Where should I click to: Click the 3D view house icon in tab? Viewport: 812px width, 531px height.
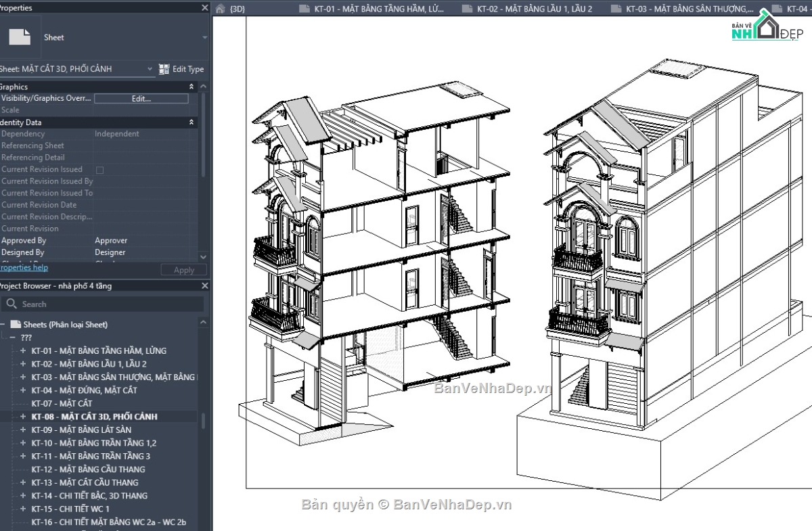221,9
